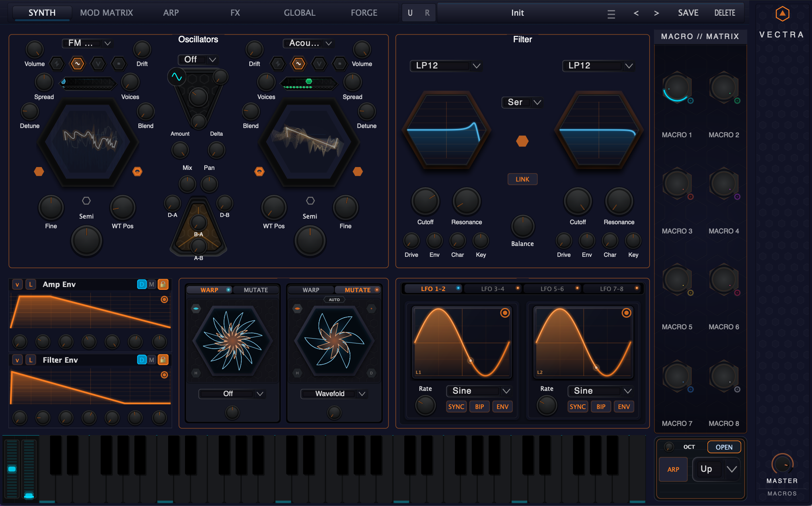Click the Filter Env V button
Viewport: 812px width, 506px height.
tap(17, 360)
